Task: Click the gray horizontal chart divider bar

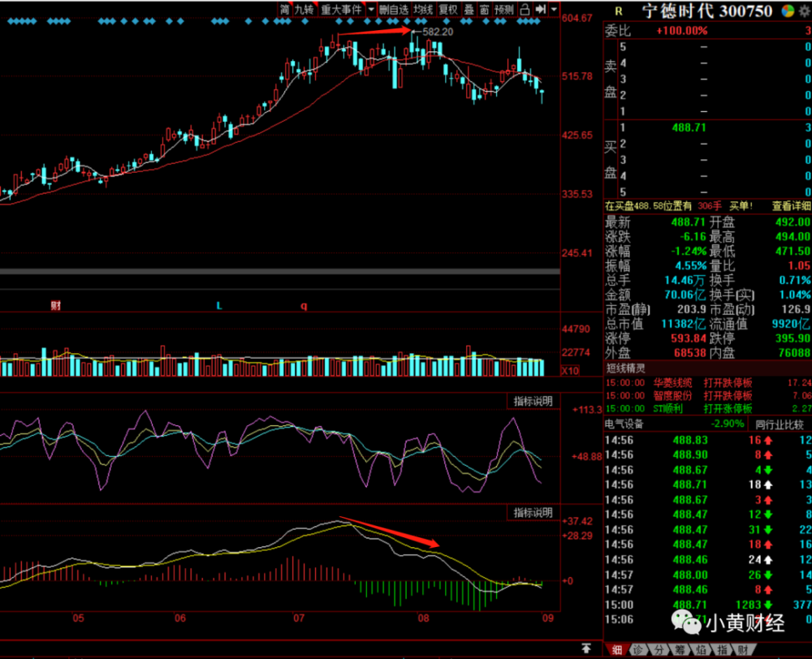Action: click(x=279, y=271)
